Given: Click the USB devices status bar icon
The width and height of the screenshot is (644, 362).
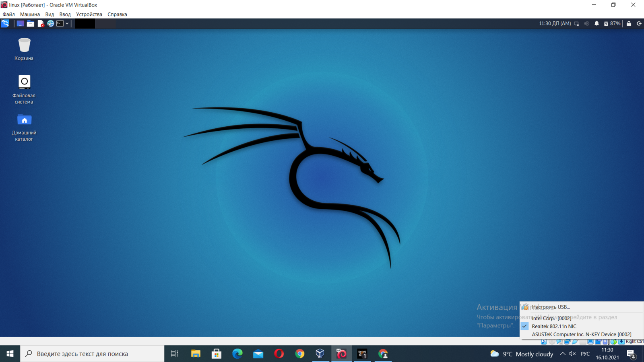Looking at the screenshot, I should [575, 341].
